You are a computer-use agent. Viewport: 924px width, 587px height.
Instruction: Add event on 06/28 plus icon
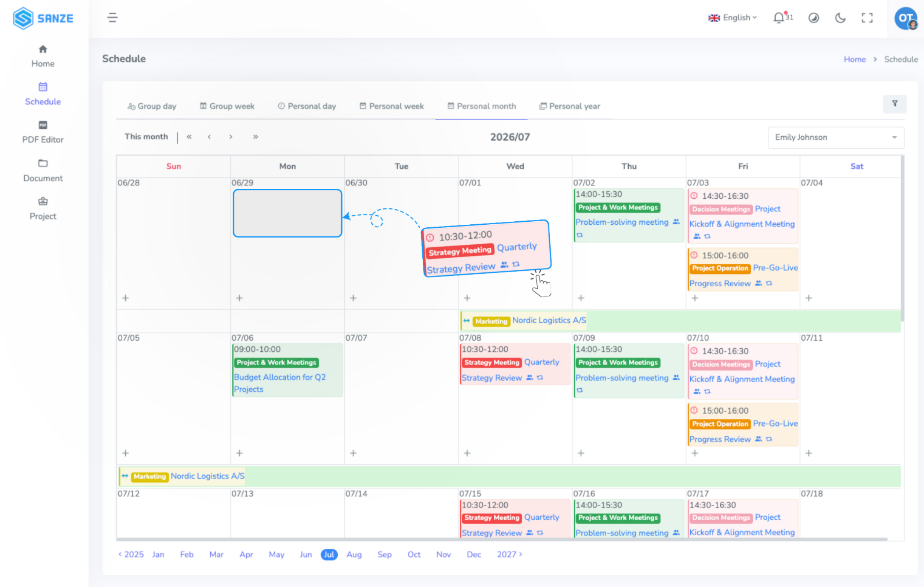(x=126, y=298)
